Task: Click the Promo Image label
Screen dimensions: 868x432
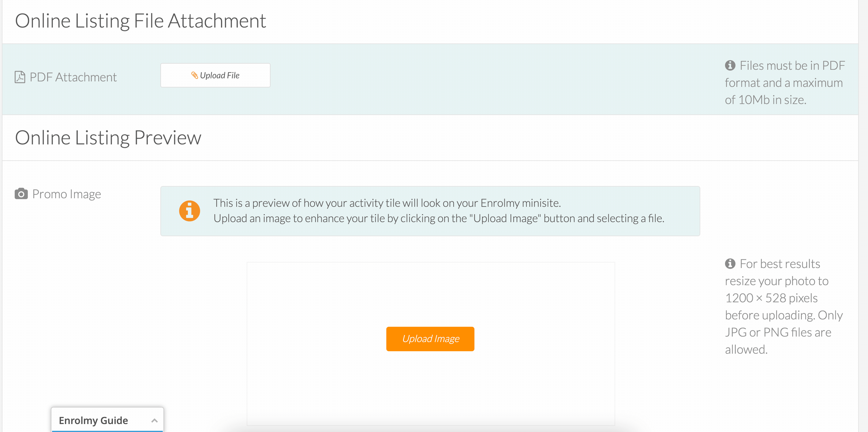Action: click(67, 194)
